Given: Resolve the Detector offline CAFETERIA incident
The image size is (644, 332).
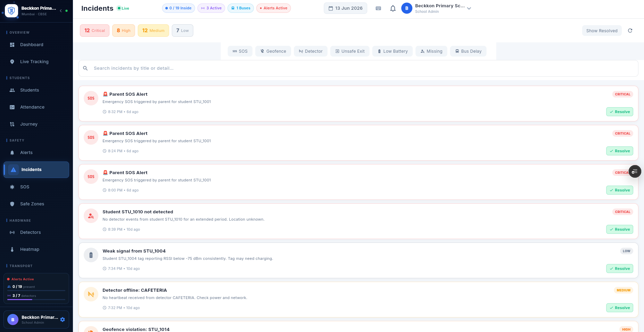Looking at the screenshot, I should [620, 308].
